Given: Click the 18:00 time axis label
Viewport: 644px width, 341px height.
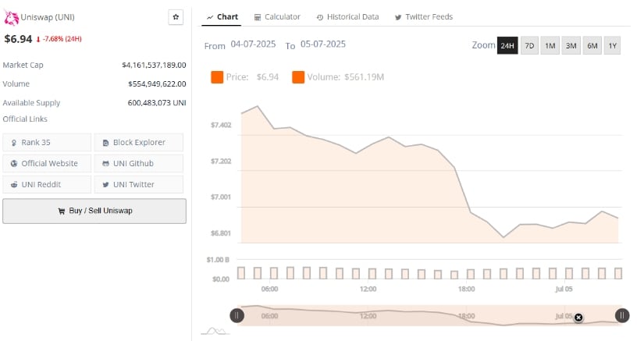Looking at the screenshot, I should [x=466, y=289].
